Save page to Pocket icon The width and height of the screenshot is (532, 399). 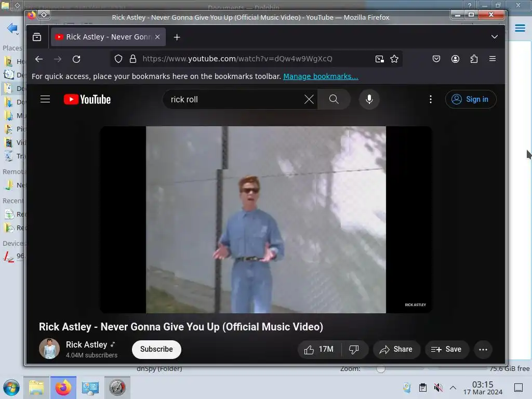(x=436, y=59)
